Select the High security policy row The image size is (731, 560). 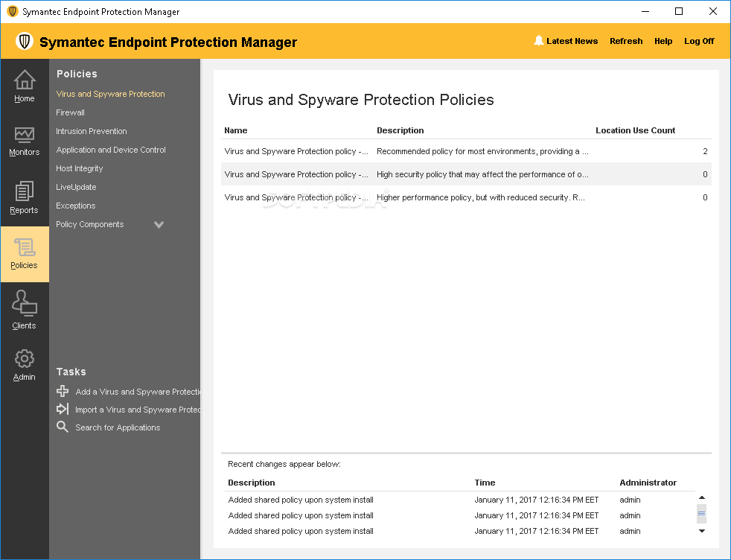(x=465, y=174)
